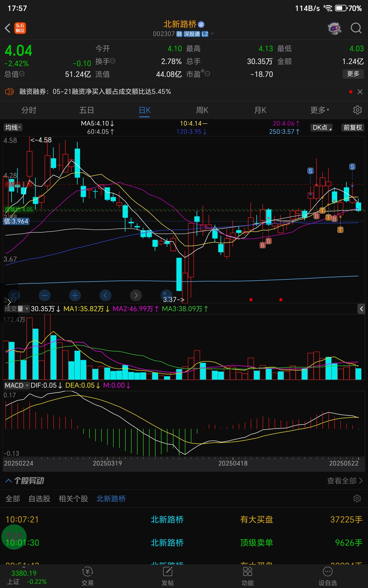Viewport: 368px width, 588px height.
Task: Tap the upper-left blue S marker
Action: point(310,171)
